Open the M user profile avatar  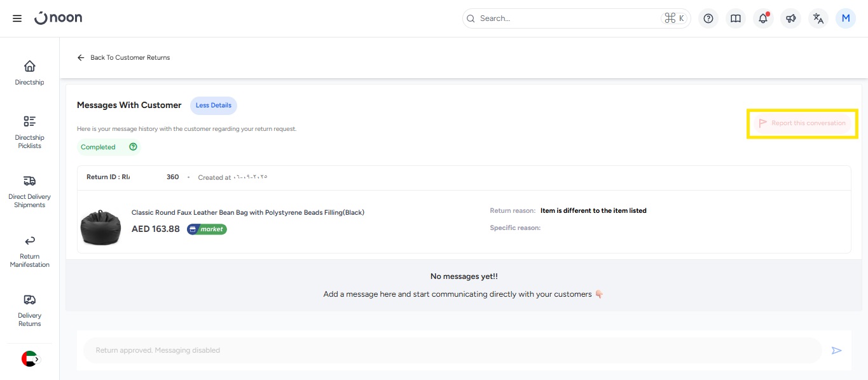846,18
